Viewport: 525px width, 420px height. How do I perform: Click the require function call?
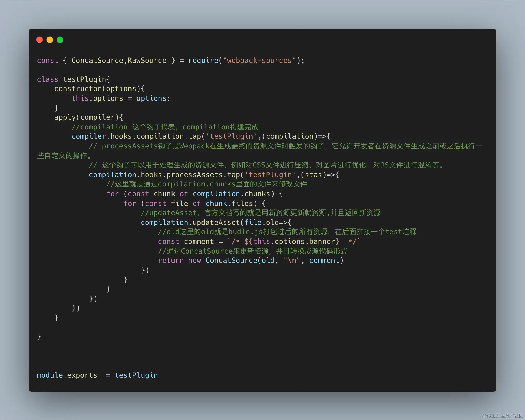coord(203,61)
